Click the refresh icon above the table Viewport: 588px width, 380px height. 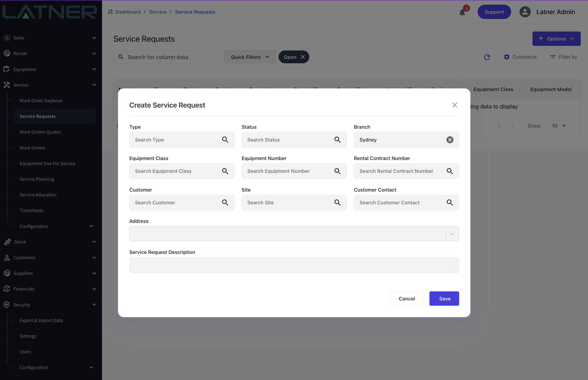(x=487, y=57)
